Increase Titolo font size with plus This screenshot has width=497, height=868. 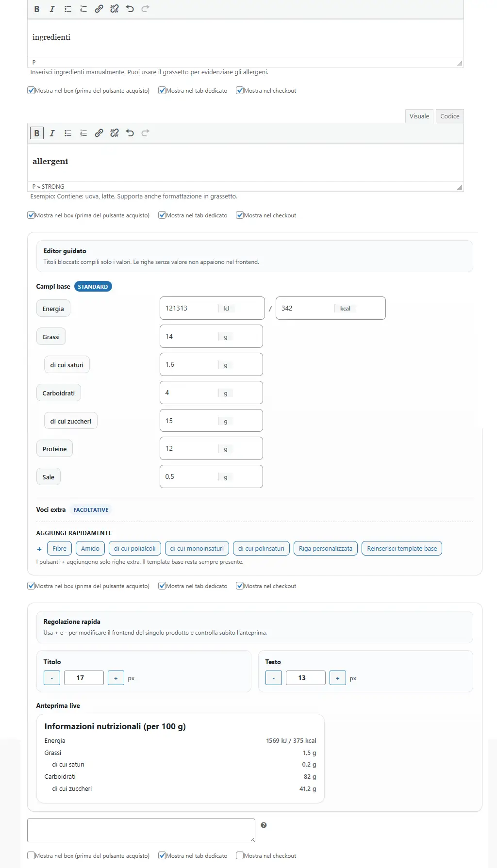click(x=116, y=678)
